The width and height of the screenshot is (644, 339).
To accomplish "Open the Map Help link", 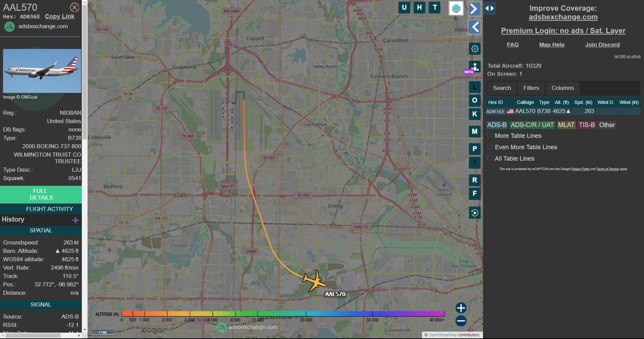I will click(552, 45).
